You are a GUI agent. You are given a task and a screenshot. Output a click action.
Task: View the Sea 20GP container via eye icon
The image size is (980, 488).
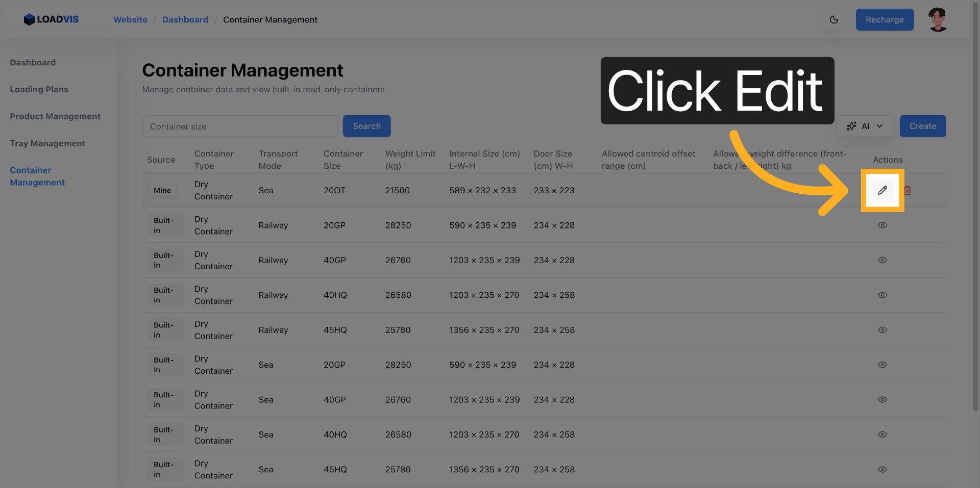(x=882, y=365)
